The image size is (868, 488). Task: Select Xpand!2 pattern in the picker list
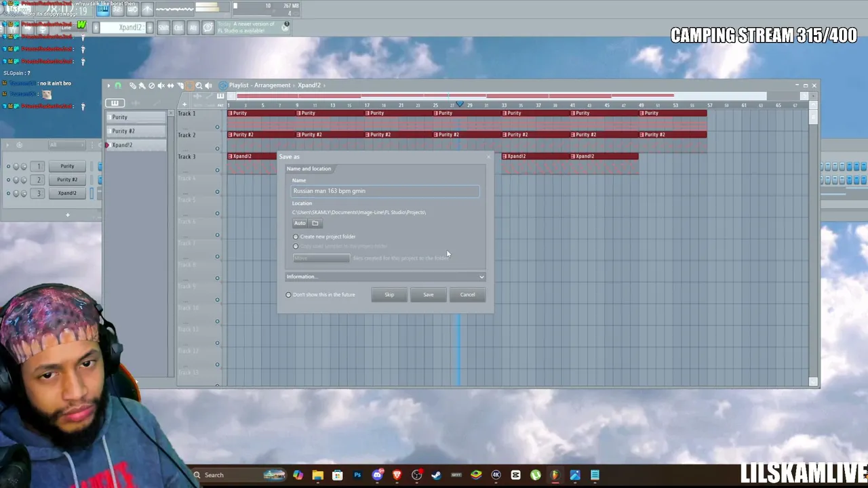136,145
